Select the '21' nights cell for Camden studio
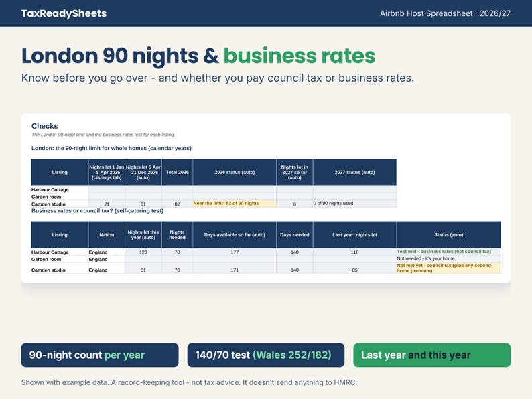 [x=107, y=204]
